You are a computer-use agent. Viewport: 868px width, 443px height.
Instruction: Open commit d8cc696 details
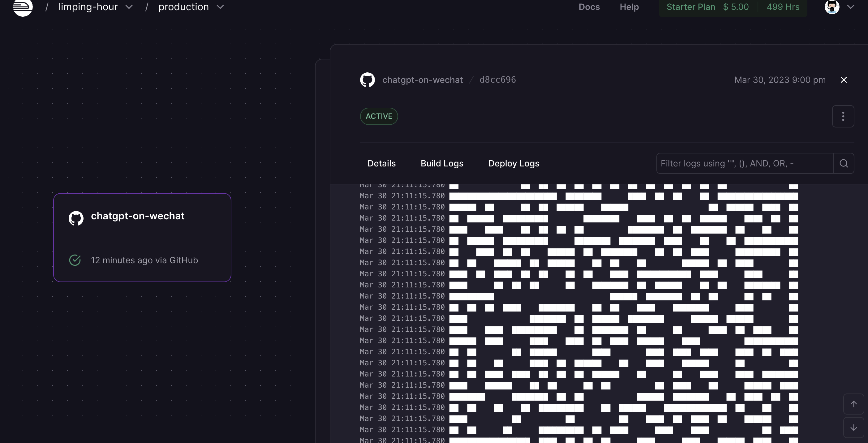point(497,80)
